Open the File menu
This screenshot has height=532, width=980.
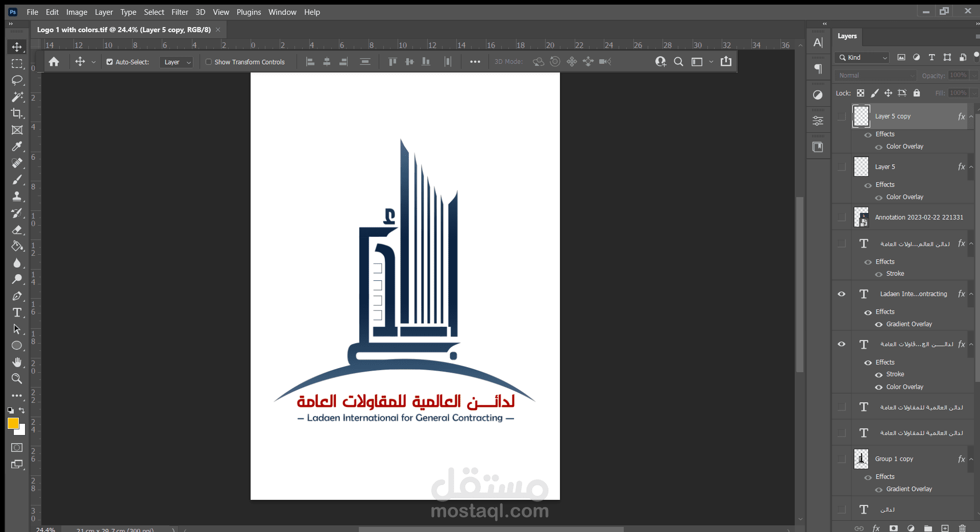click(32, 12)
